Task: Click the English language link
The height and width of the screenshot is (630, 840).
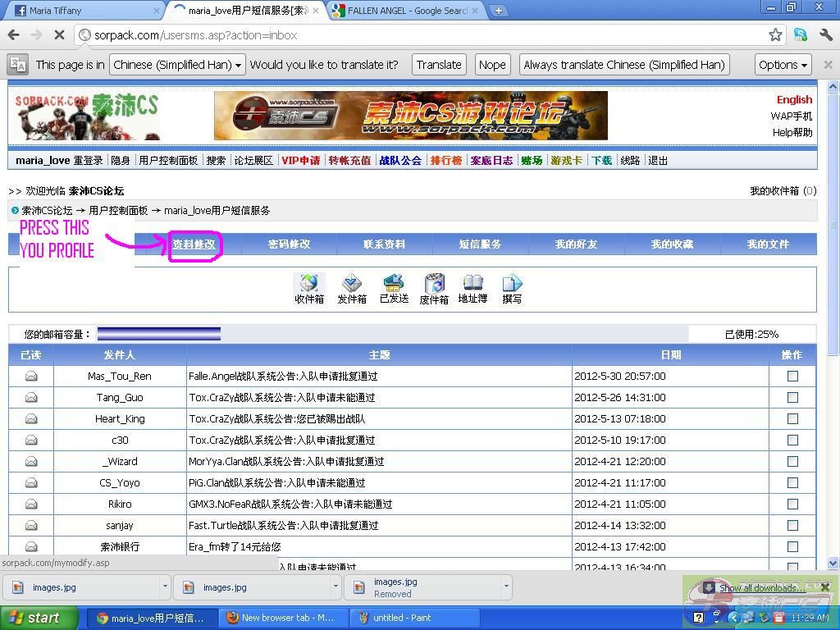Action: click(x=793, y=99)
